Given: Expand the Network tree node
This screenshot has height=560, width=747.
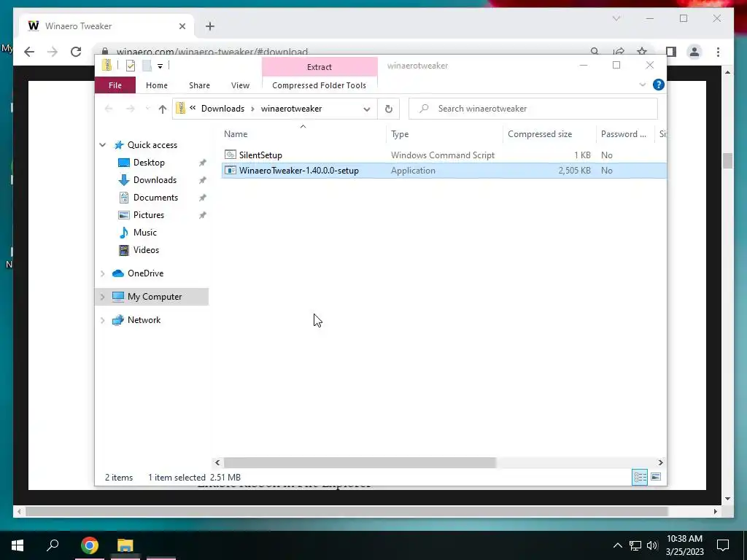Looking at the screenshot, I should pyautogui.click(x=102, y=320).
